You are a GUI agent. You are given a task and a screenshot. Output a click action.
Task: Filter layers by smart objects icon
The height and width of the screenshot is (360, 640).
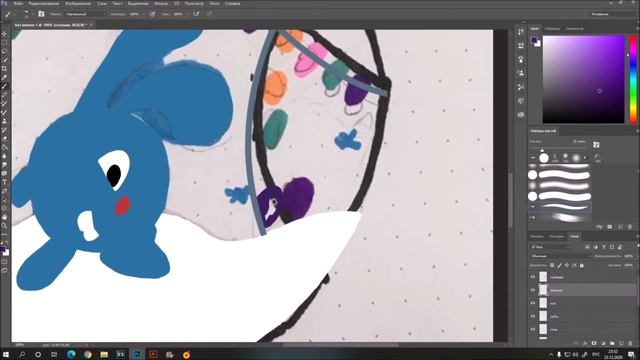click(620, 247)
